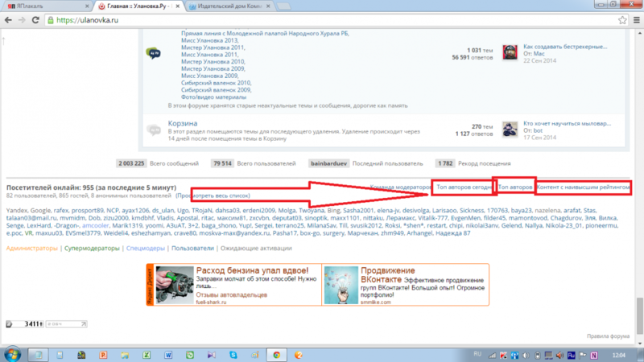This screenshot has height=362, width=644.
Task: Open Excel from the taskbar
Action: tap(147, 355)
